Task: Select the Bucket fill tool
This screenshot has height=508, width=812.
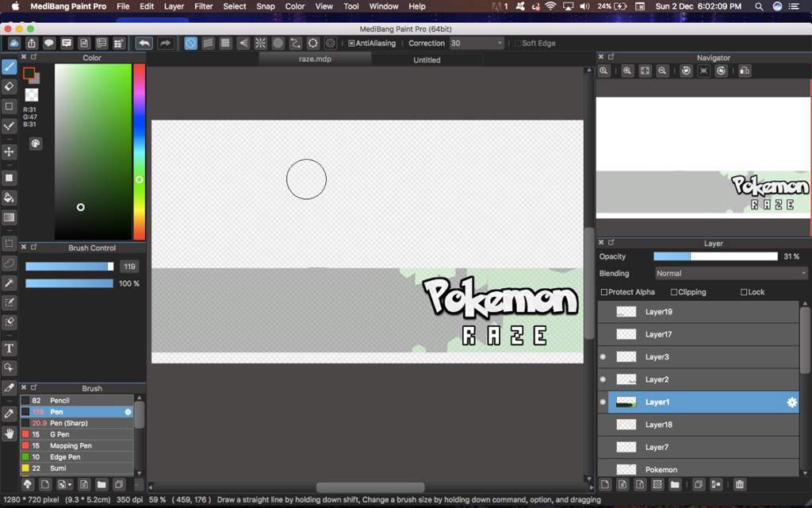Action: 10,198
